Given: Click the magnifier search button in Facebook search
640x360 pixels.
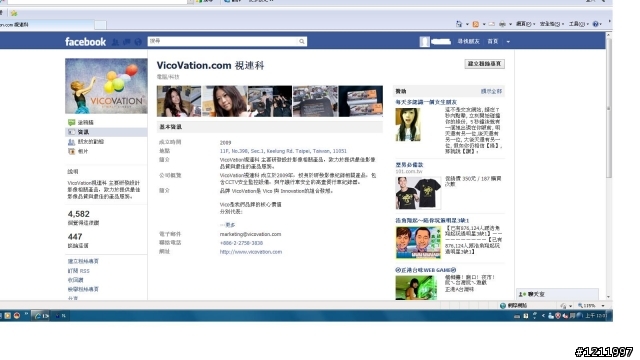Looking at the screenshot, I should [x=302, y=41].
